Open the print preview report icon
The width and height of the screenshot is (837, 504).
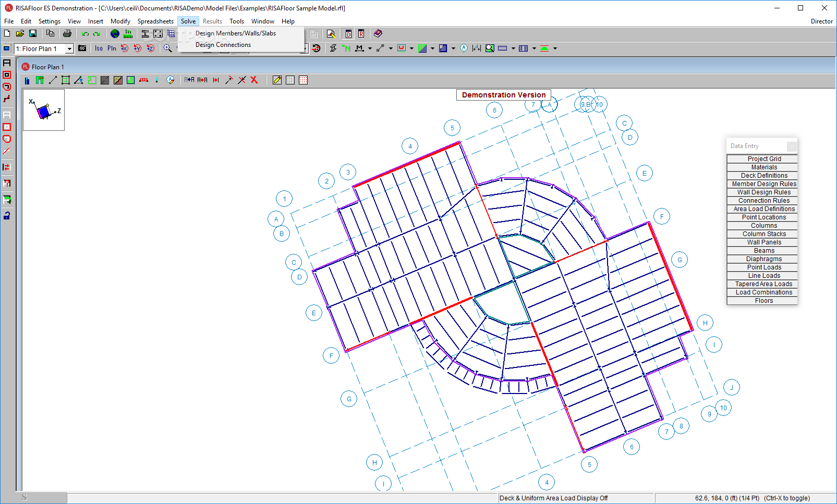[331, 34]
